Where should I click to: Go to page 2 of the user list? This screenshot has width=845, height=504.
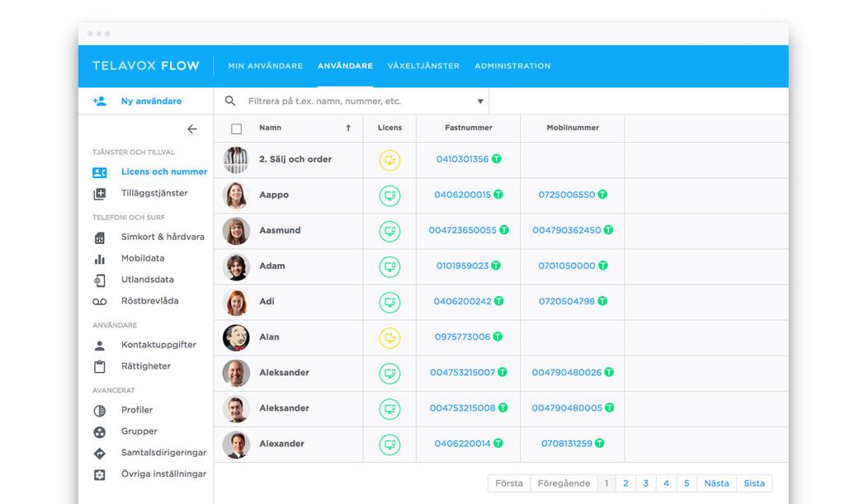point(625,483)
